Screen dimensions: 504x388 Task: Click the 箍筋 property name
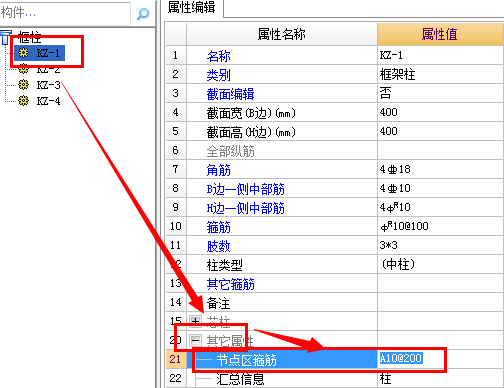click(218, 227)
